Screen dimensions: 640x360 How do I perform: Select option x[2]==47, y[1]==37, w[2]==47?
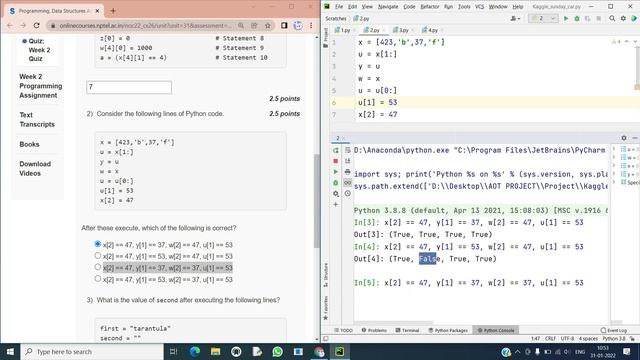point(98,244)
